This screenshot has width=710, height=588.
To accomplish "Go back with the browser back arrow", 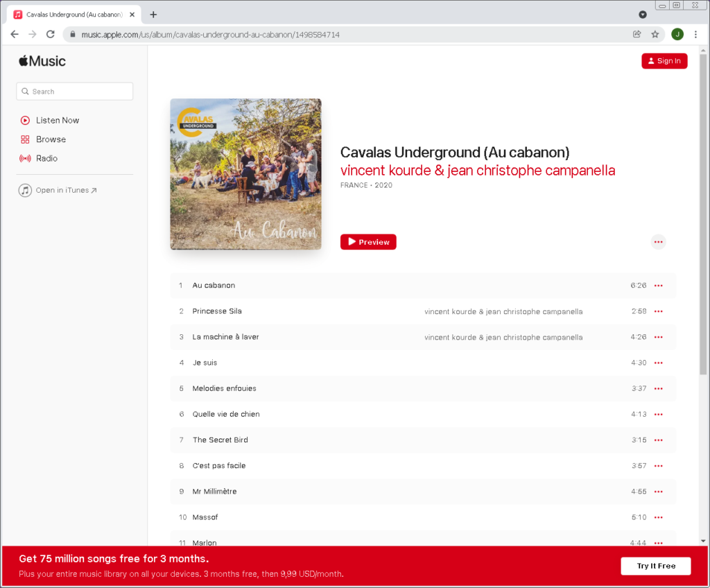I will (x=15, y=35).
